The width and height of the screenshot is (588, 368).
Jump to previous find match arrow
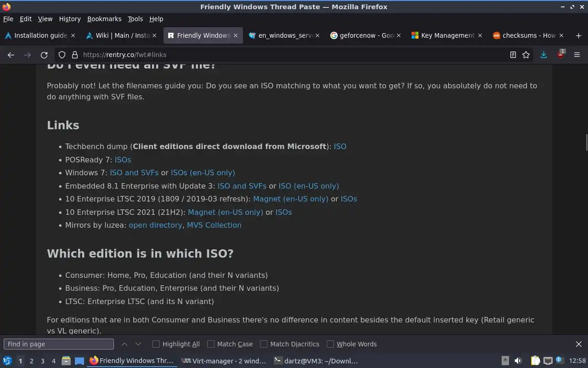(x=124, y=344)
